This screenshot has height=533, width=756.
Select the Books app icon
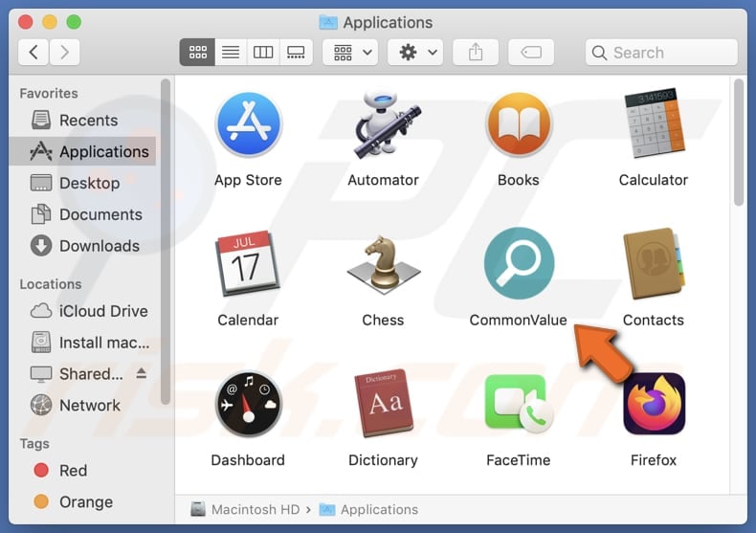tap(519, 123)
